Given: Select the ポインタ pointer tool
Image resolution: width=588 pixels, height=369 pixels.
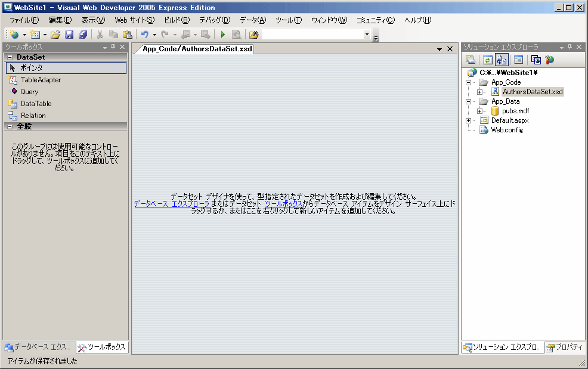Looking at the screenshot, I should [66, 68].
